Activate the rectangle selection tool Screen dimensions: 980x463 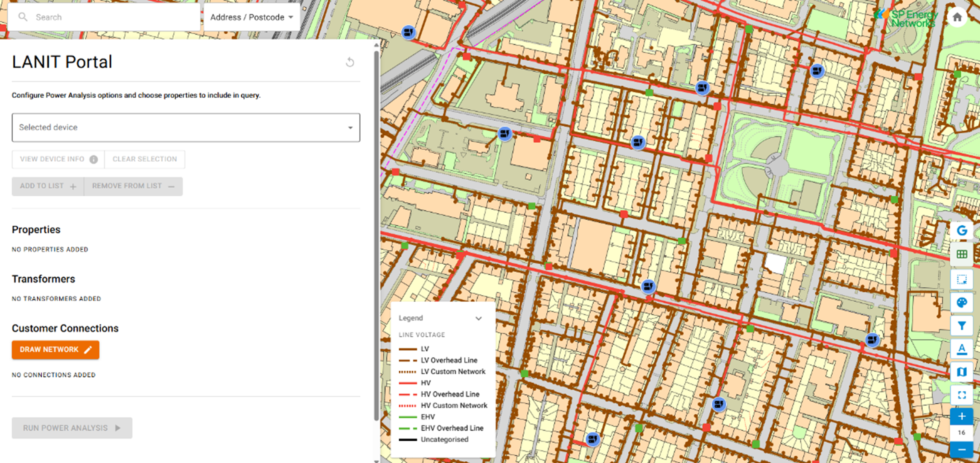click(962, 280)
